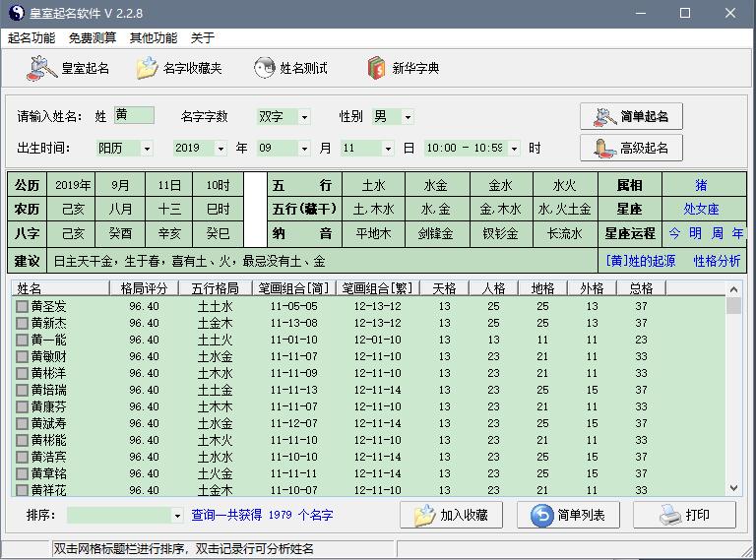Open the 阳历 calendar type dropdown
The width and height of the screenshot is (756, 560).
pos(147,149)
